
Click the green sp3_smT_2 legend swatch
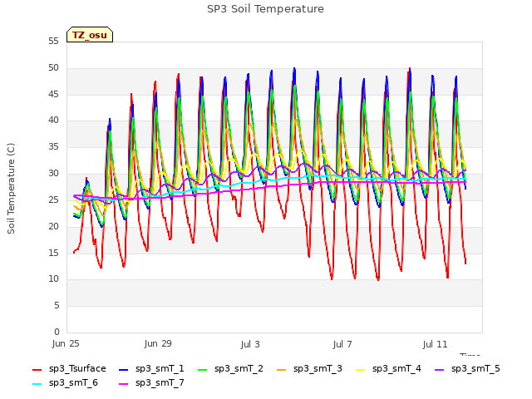click(x=203, y=369)
